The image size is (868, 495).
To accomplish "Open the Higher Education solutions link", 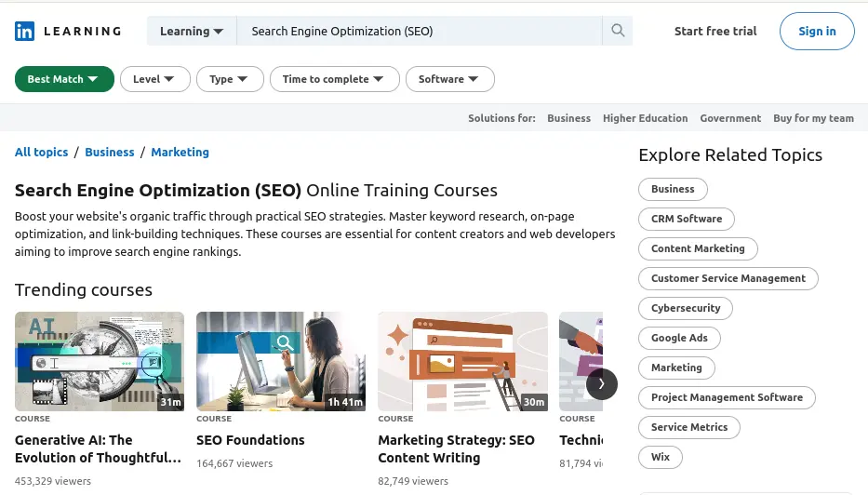I will tap(645, 118).
